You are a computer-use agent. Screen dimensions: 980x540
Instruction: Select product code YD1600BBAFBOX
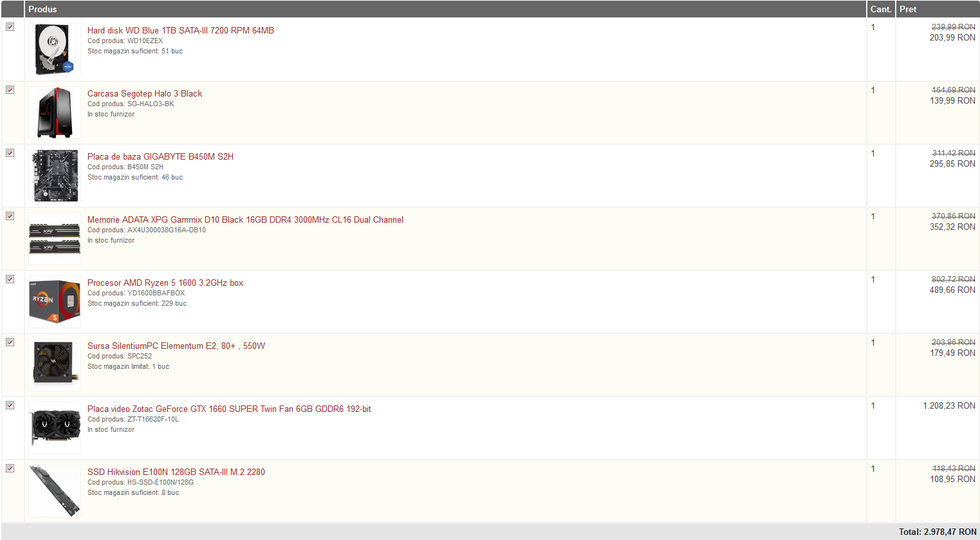coord(156,293)
